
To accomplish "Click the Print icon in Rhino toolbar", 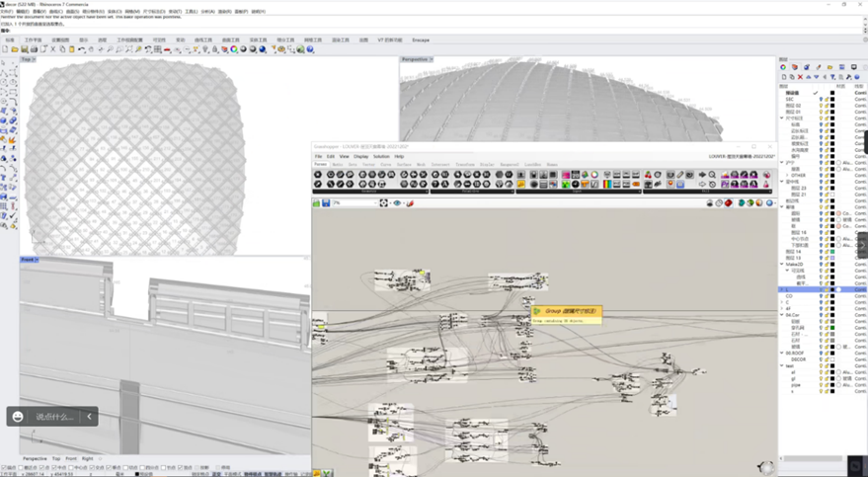I will (33, 48).
